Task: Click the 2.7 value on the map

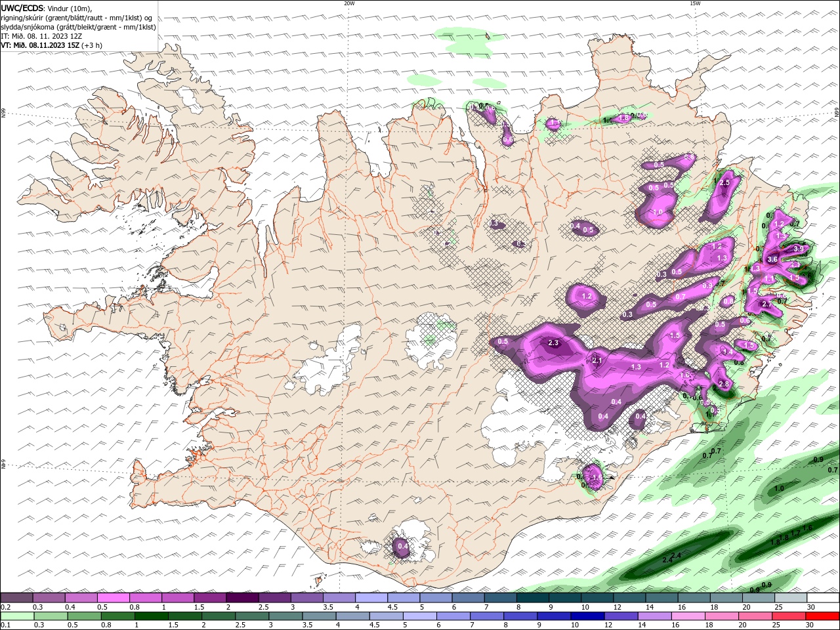Action: (x=766, y=304)
